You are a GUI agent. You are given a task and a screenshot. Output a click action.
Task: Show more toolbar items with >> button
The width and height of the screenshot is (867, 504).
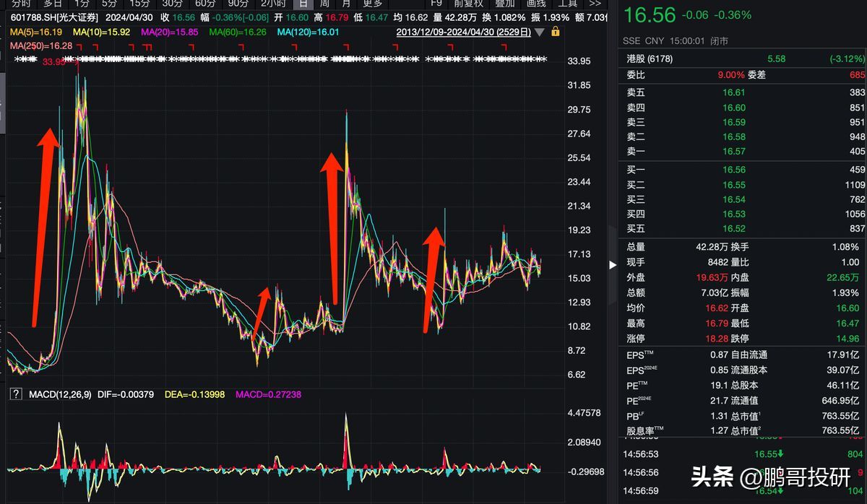pyautogui.click(x=595, y=4)
